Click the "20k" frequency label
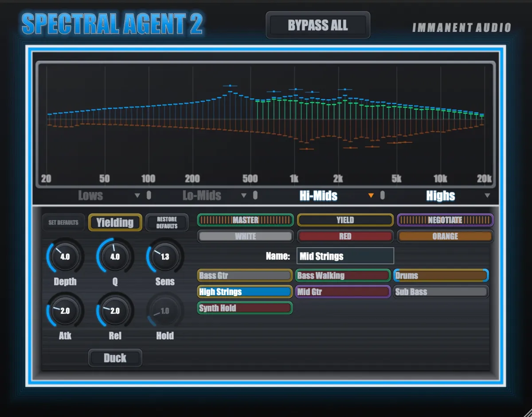532x417 pixels. click(x=484, y=179)
